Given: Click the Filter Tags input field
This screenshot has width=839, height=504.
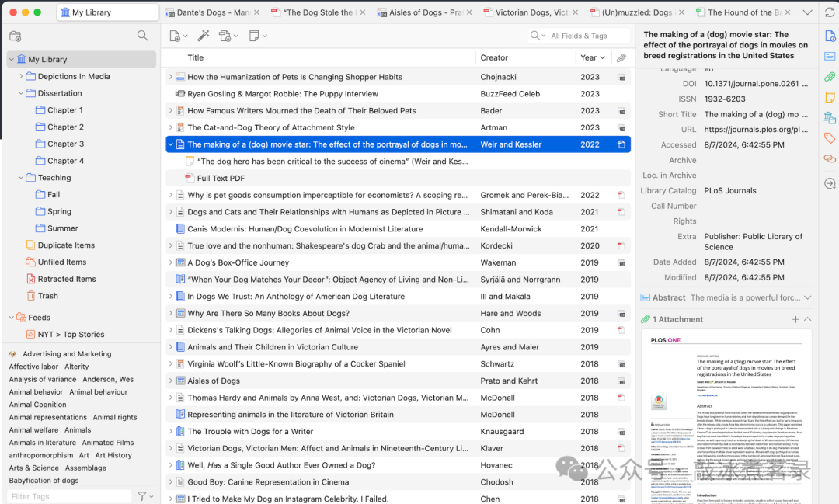Looking at the screenshot, I should click(69, 496).
